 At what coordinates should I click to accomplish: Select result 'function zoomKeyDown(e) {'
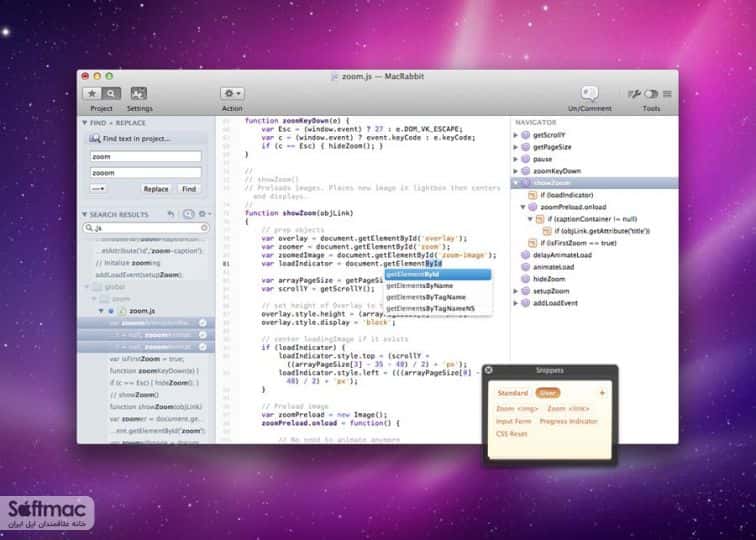point(154,371)
